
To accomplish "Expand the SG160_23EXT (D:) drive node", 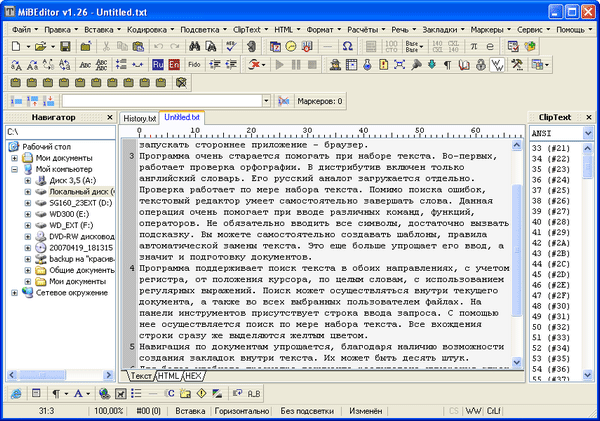I will point(28,203).
